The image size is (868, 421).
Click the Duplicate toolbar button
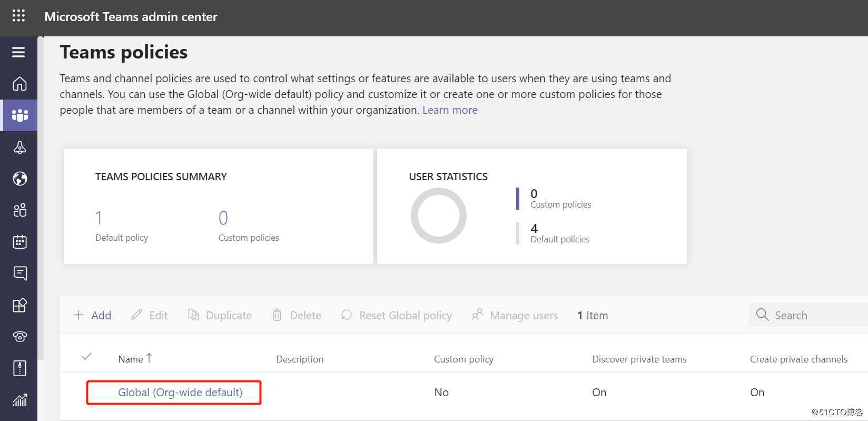click(220, 315)
